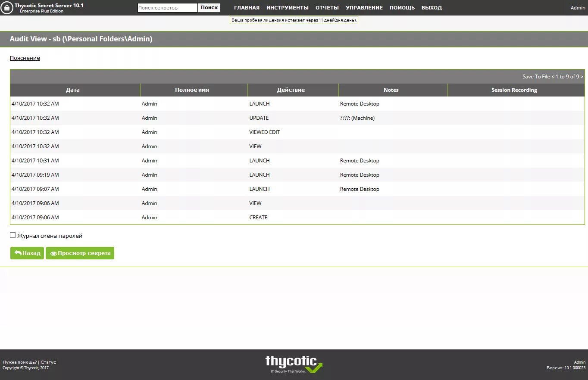This screenshot has height=380, width=588.
Task: Click the 1 to 9 of 9 pager text
Action: (x=567, y=77)
